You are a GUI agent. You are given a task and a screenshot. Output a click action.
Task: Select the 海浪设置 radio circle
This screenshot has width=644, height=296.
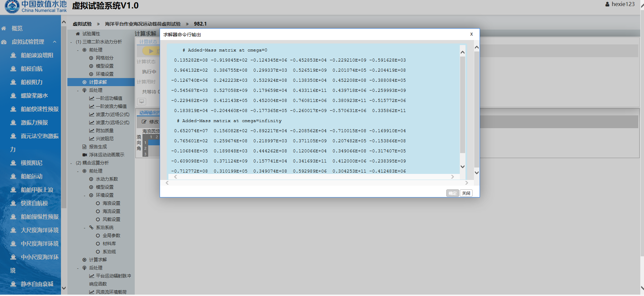coord(98,203)
